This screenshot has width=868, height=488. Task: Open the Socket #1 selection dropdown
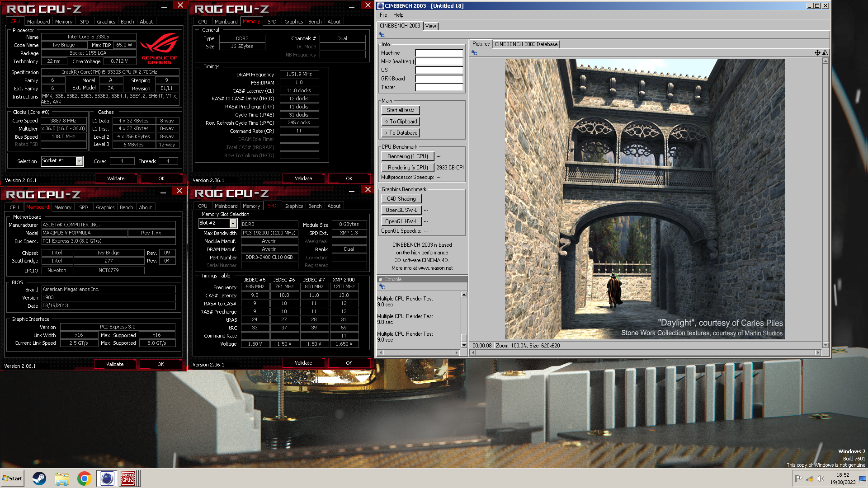tap(80, 161)
